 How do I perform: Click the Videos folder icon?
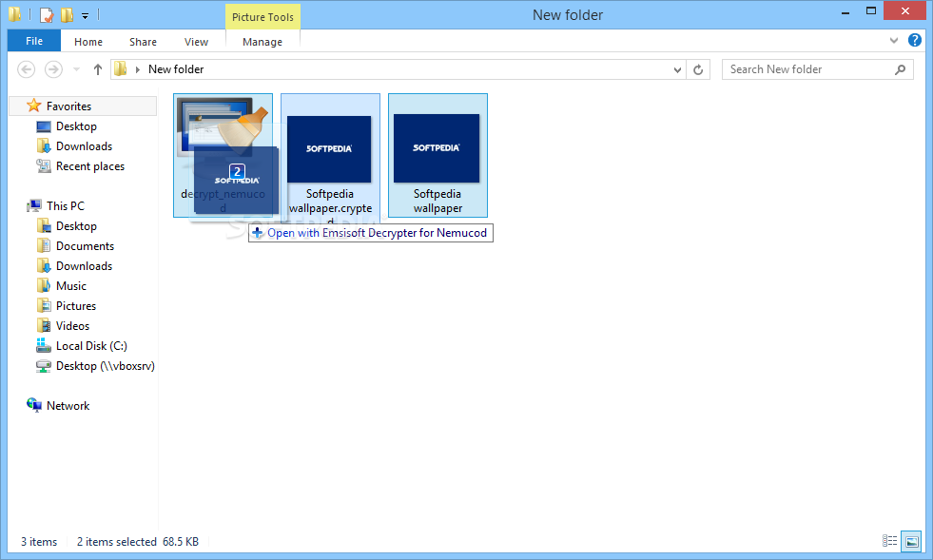click(44, 325)
